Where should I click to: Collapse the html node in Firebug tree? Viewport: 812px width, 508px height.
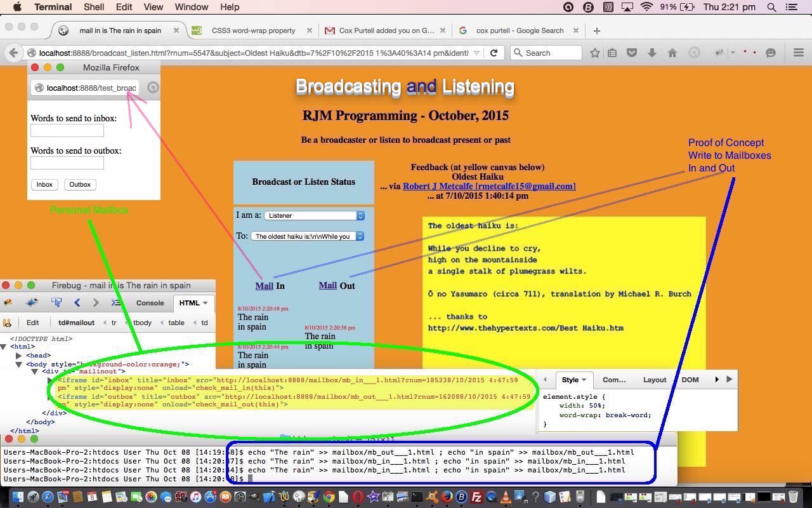pyautogui.click(x=4, y=347)
